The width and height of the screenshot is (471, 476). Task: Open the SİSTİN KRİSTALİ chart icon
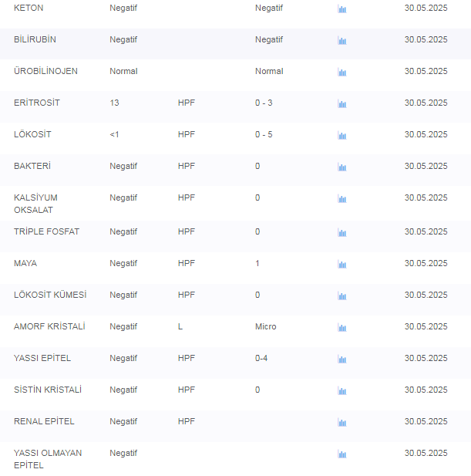[x=341, y=391]
